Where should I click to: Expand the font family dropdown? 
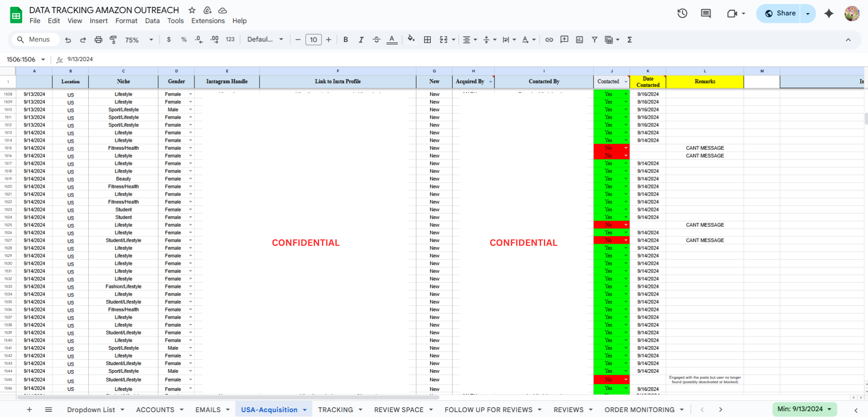pos(265,40)
